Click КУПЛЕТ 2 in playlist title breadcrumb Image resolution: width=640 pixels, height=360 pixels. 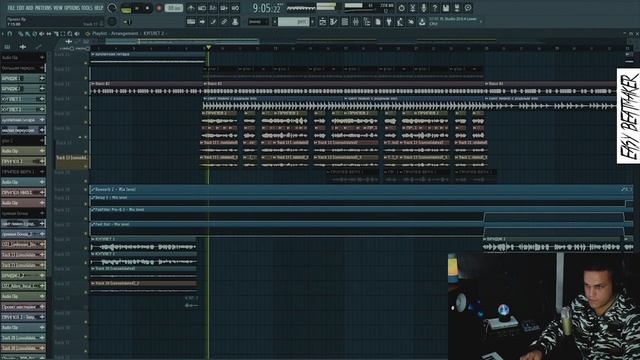(x=153, y=33)
